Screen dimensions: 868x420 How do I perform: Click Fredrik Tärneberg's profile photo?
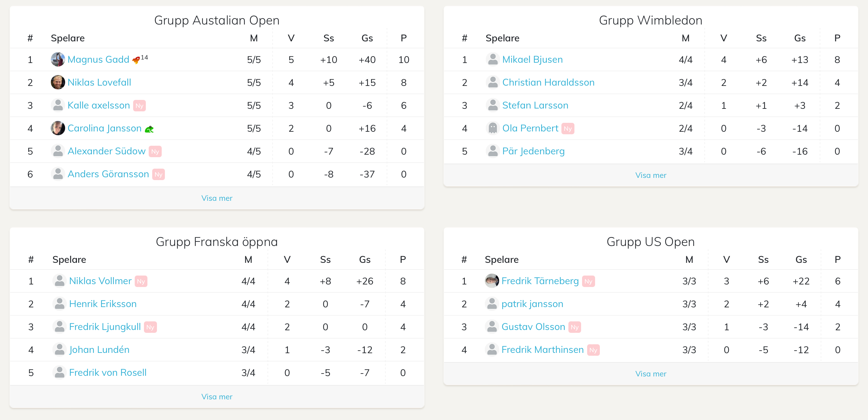pyautogui.click(x=492, y=281)
